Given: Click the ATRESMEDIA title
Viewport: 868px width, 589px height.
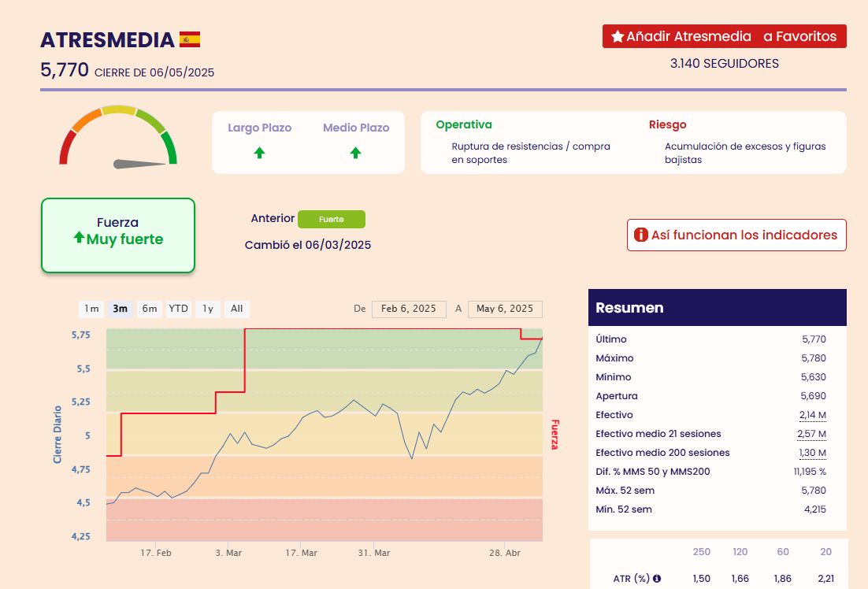Looking at the screenshot, I should (107, 40).
